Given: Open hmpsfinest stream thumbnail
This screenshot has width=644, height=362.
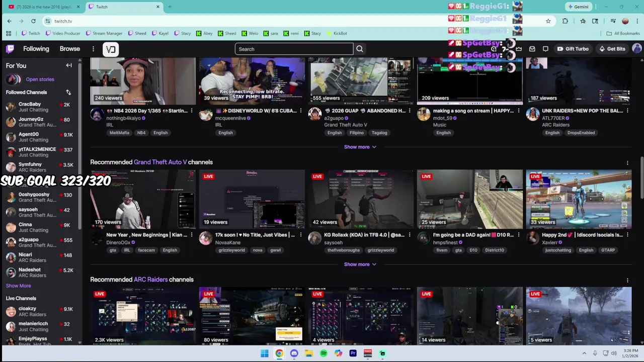Looking at the screenshot, I should point(470,199).
